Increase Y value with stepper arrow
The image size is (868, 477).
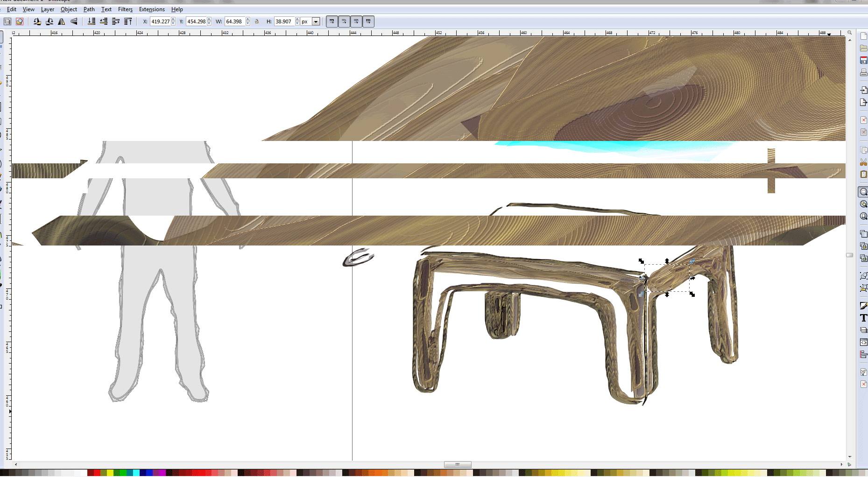[x=209, y=19]
